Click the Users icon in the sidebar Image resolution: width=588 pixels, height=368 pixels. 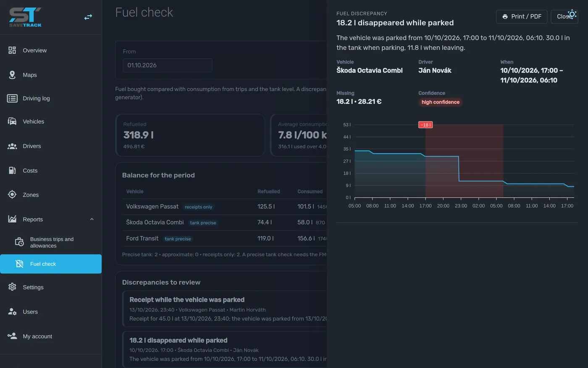point(12,312)
